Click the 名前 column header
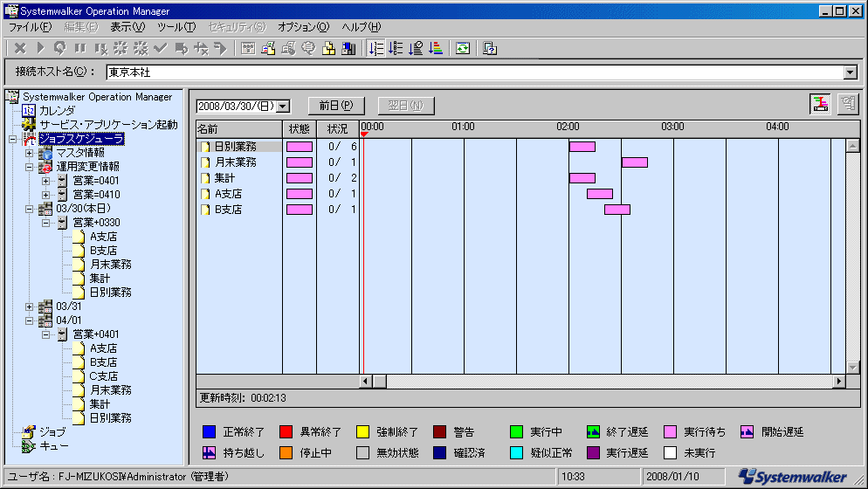The height and width of the screenshot is (489, 868). tap(239, 129)
